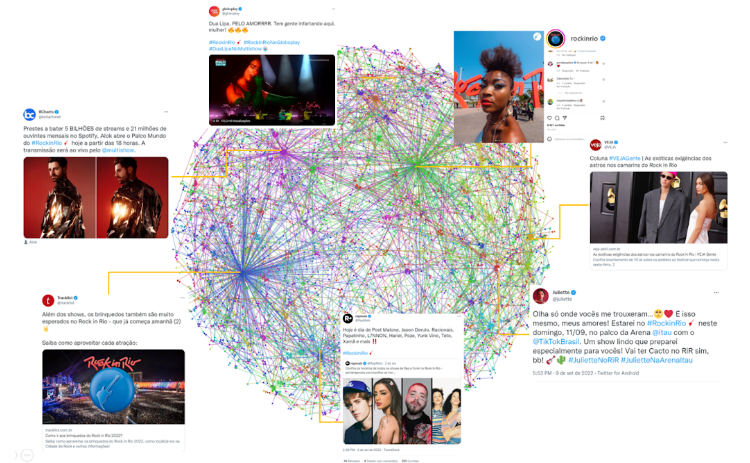Click the VEJA profile logo
This screenshot has height=463, width=750.
[595, 144]
